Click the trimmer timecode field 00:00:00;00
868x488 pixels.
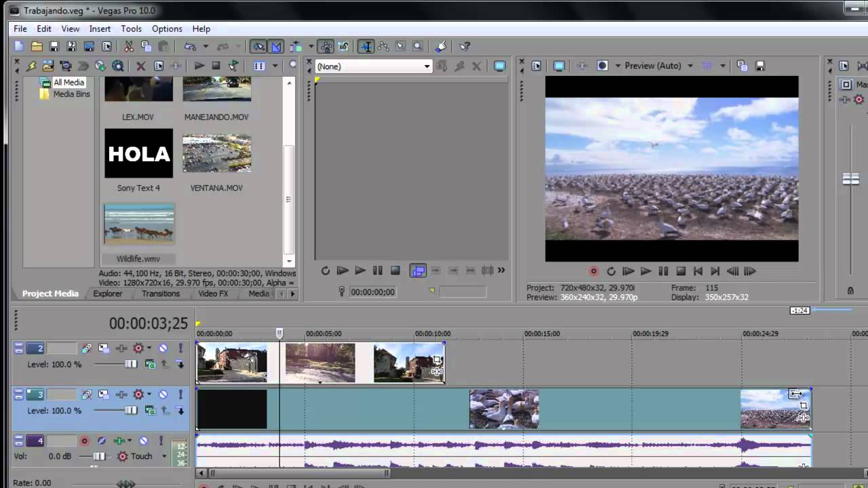pyautogui.click(x=373, y=292)
